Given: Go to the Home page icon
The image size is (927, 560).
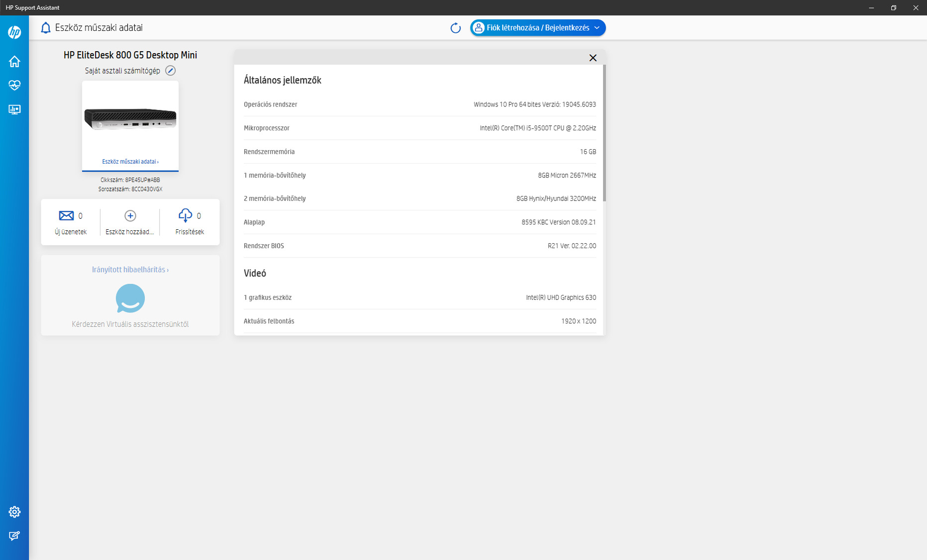Looking at the screenshot, I should pos(14,61).
